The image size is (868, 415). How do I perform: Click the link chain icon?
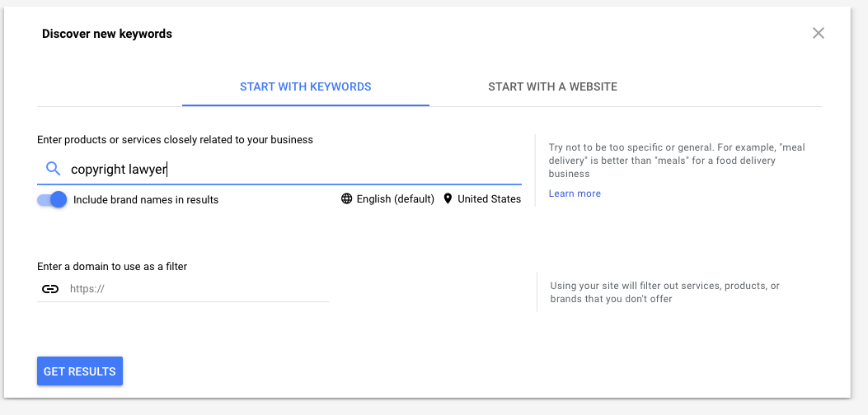coord(50,289)
